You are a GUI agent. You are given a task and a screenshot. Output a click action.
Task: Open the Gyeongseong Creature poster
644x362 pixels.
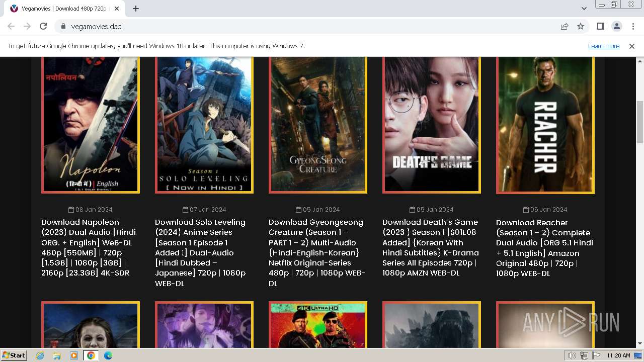tap(318, 125)
